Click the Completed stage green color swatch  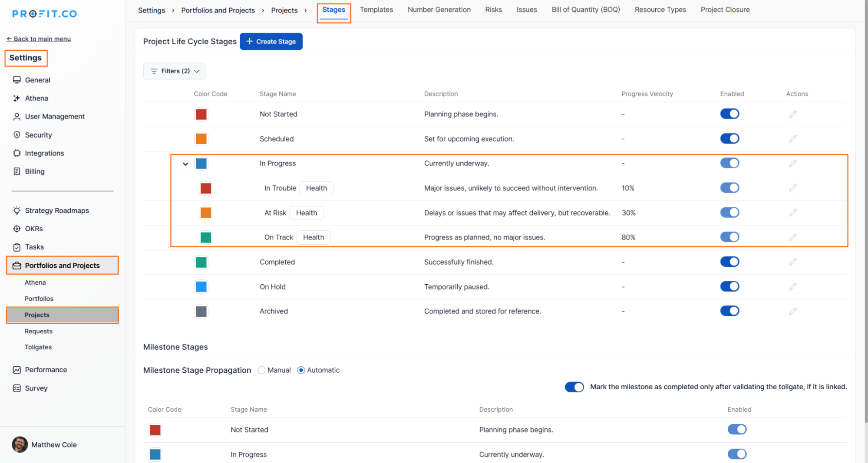coord(201,262)
